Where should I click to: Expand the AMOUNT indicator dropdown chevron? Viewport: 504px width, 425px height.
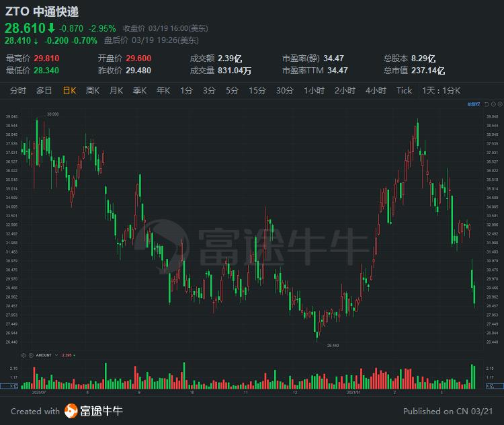click(56, 355)
